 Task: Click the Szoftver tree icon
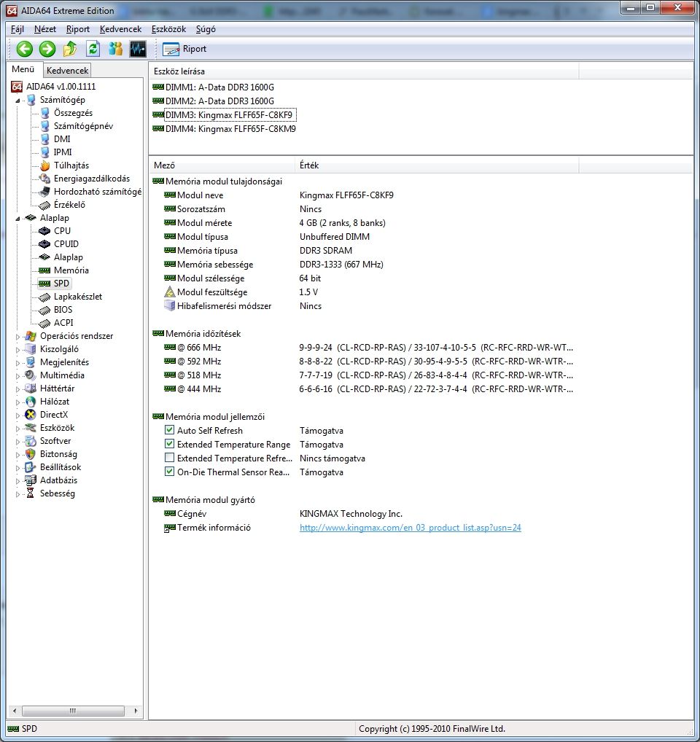(x=31, y=441)
